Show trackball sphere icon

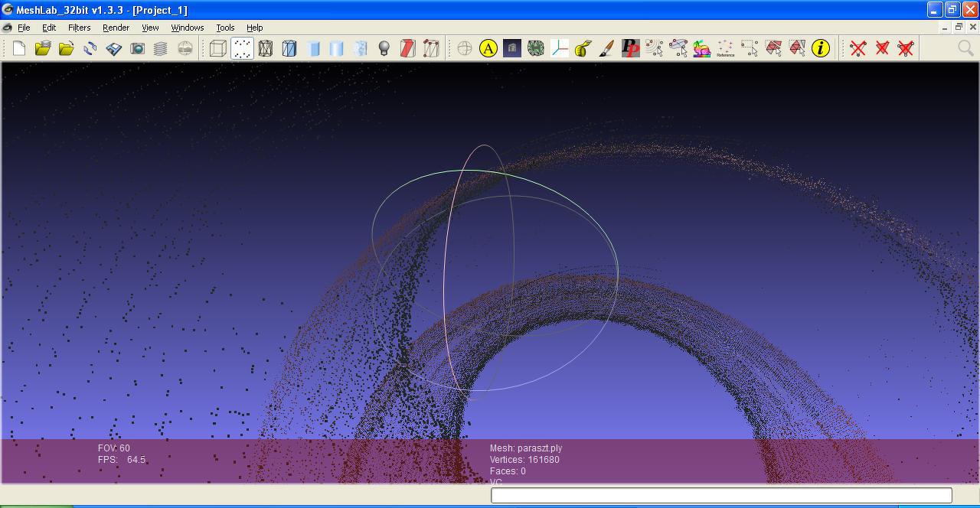465,48
